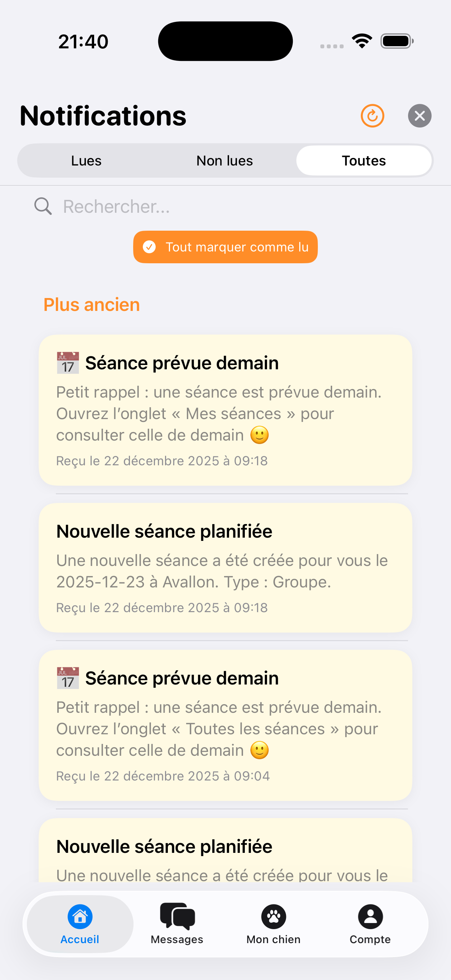Close the Notifications panel

click(x=420, y=116)
